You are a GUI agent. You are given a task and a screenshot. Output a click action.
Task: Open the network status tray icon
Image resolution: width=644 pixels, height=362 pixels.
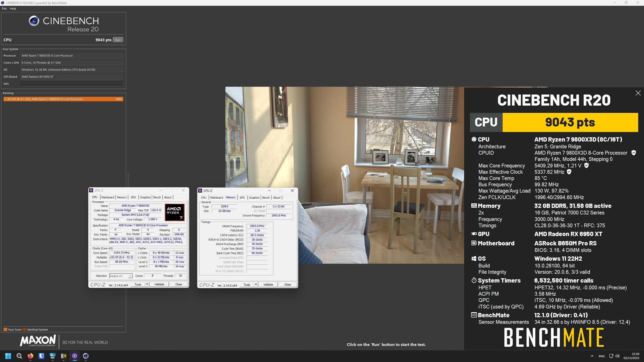611,356
